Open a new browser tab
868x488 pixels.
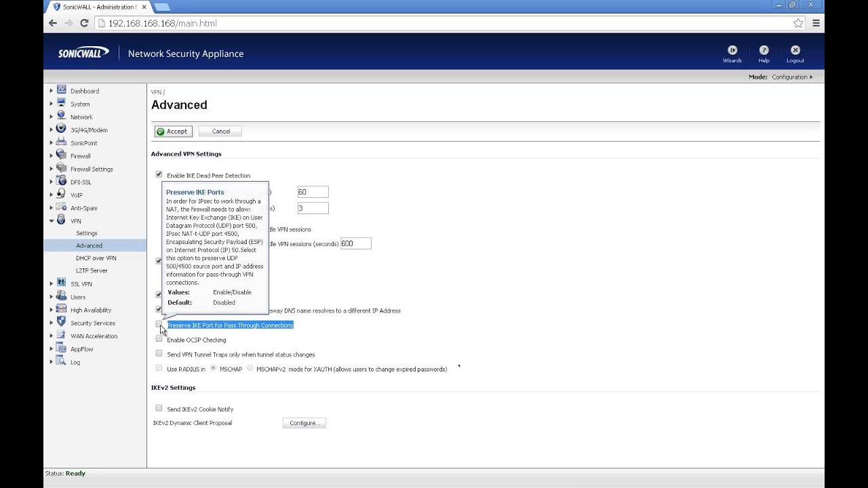[x=162, y=7]
